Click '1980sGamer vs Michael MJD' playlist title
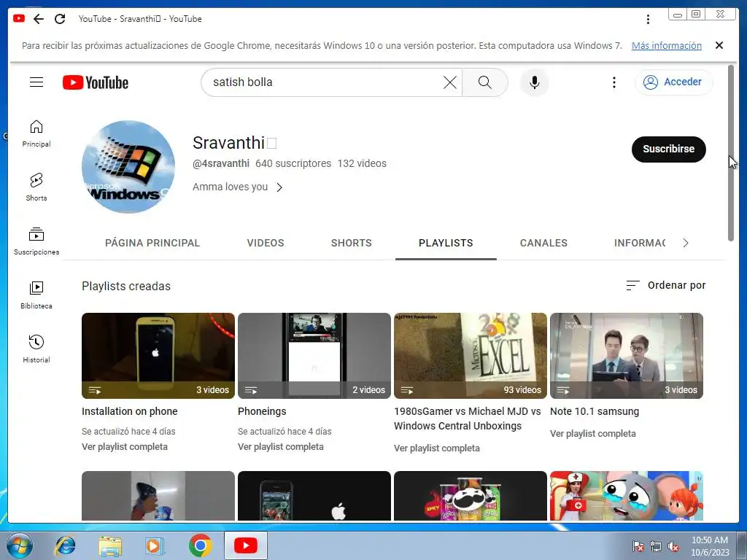This screenshot has width=747, height=560. coord(468,419)
